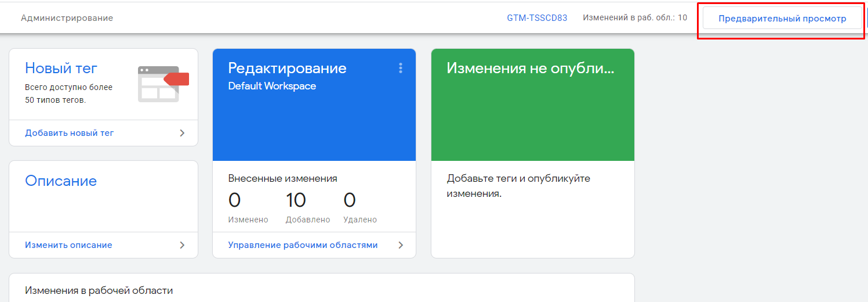Click the Удалено label
This screenshot has width=868, height=302.
pyautogui.click(x=360, y=220)
